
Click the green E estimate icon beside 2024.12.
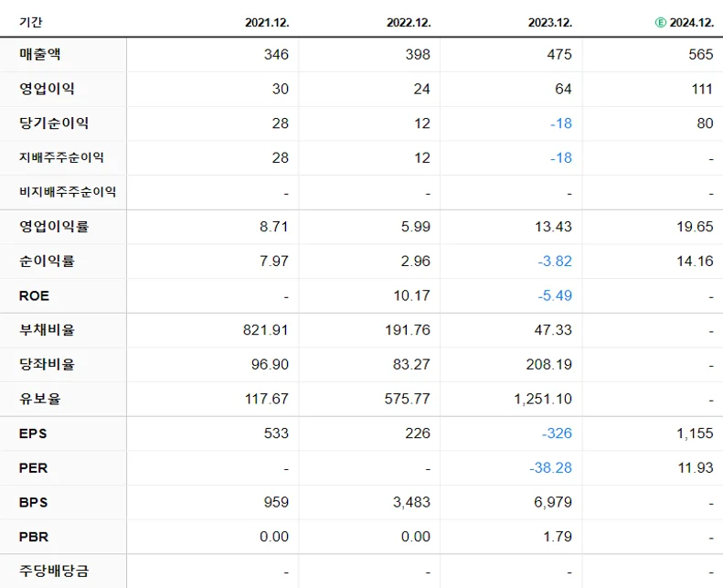660,23
